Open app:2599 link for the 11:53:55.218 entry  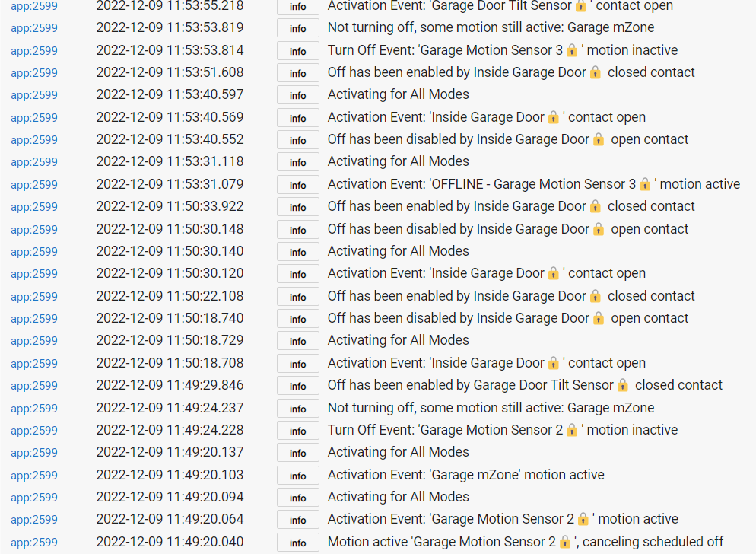point(34,6)
